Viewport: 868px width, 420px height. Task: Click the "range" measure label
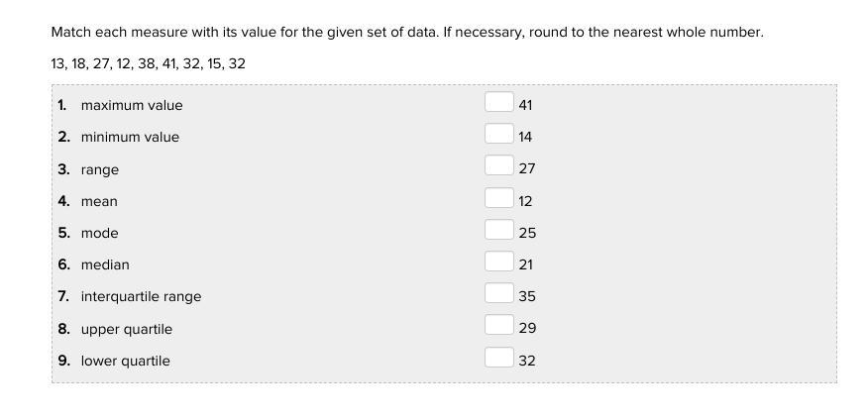(100, 169)
